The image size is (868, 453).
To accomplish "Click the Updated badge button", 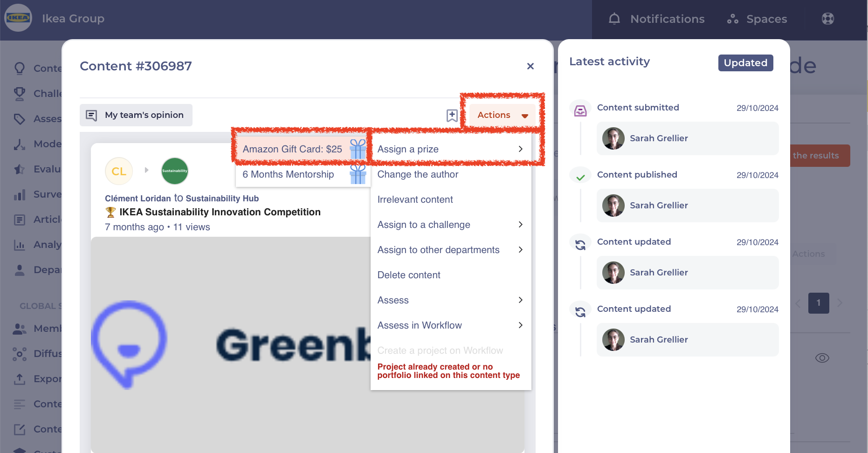I will (745, 63).
